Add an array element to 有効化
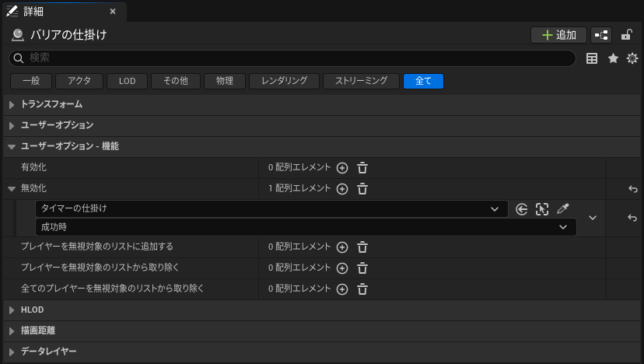Screen dimensions: 644x364 tap(341, 167)
